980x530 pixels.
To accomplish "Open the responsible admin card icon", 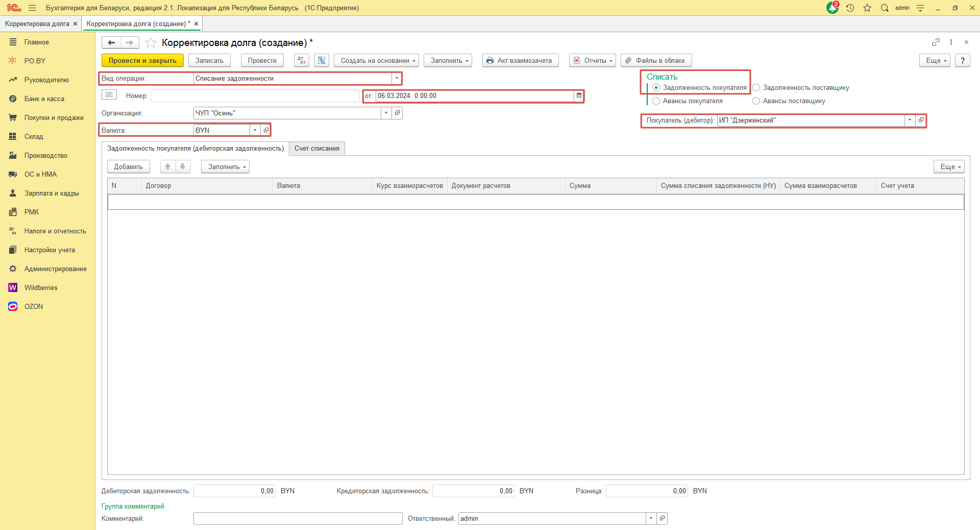I will (662, 518).
